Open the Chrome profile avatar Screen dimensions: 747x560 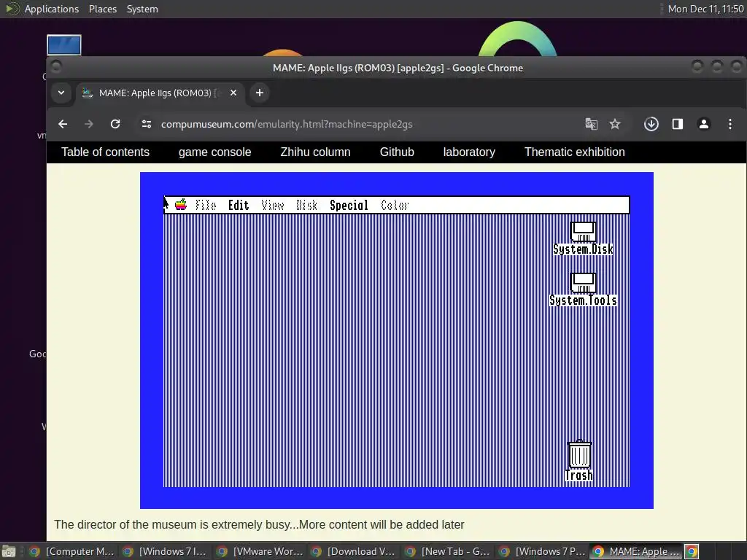(x=704, y=124)
